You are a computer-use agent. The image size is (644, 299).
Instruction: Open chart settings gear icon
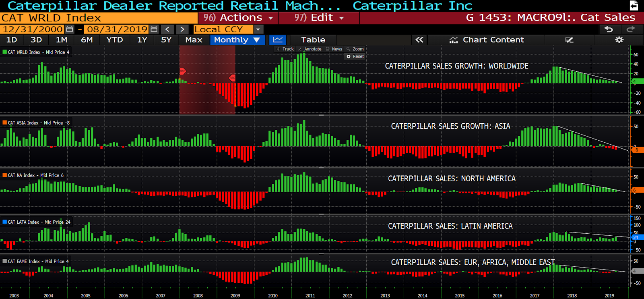[x=619, y=39]
